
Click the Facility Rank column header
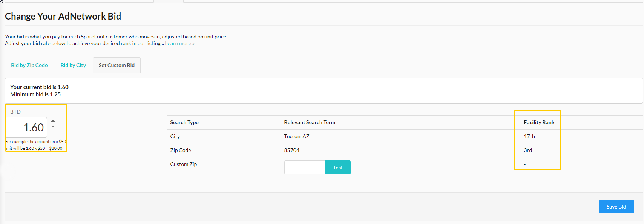pos(539,122)
